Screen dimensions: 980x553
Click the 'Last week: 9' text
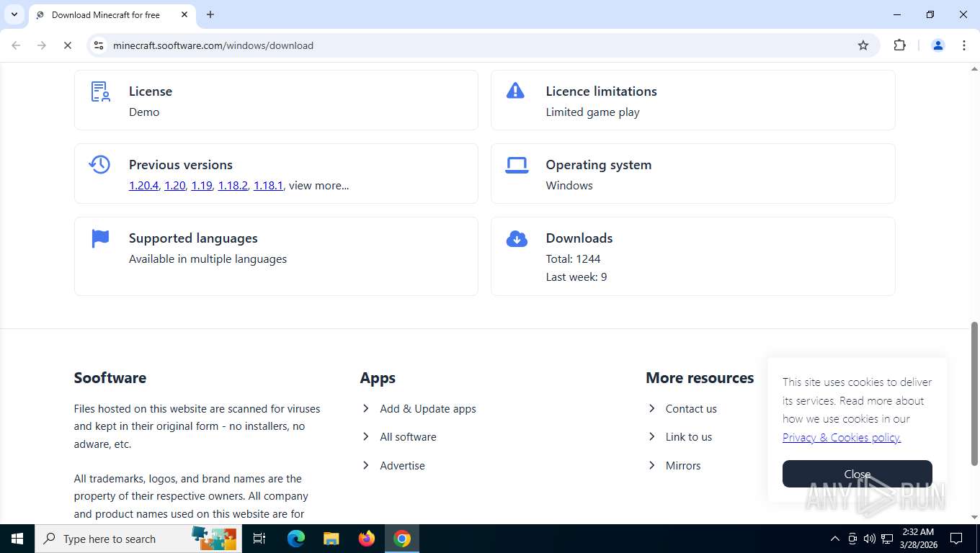point(576,276)
